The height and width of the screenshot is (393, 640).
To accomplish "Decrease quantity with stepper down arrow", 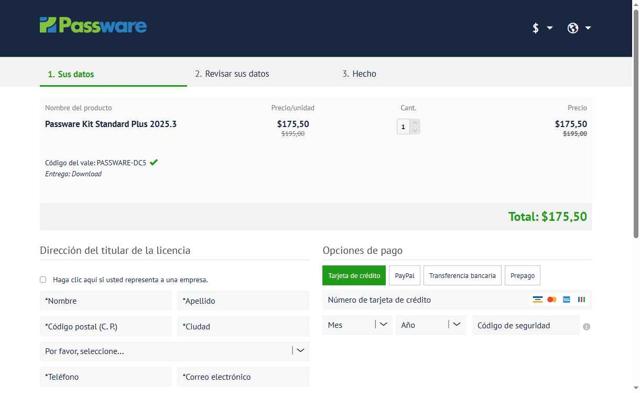I will (x=415, y=131).
